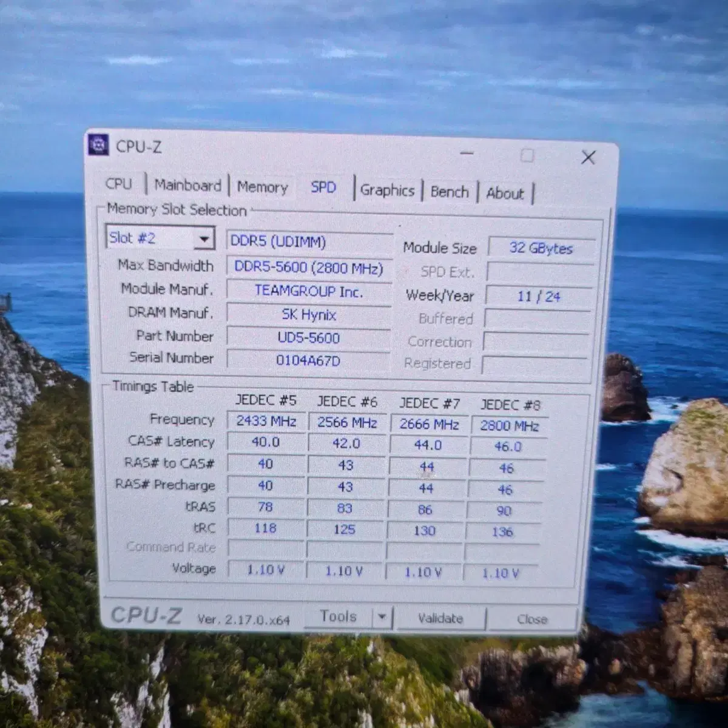The height and width of the screenshot is (728, 728).
Task: Click the Close button at bottom
Action: [x=532, y=619]
